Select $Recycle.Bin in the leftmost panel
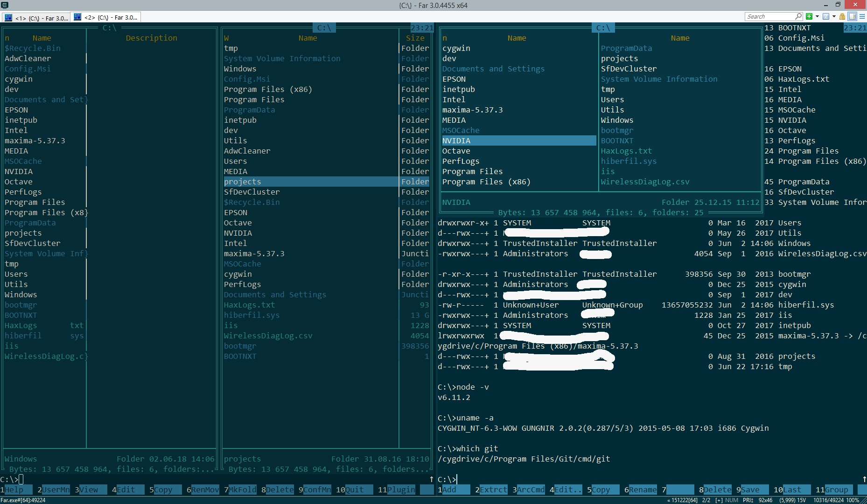Viewport: 867px width, 504px height. pos(33,48)
